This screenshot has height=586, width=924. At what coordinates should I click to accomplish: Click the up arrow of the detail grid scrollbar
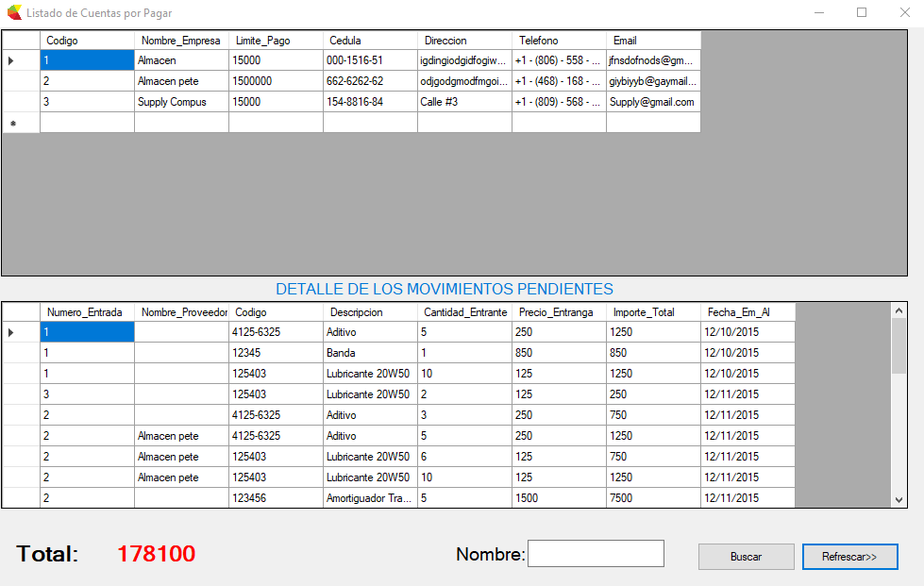898,310
